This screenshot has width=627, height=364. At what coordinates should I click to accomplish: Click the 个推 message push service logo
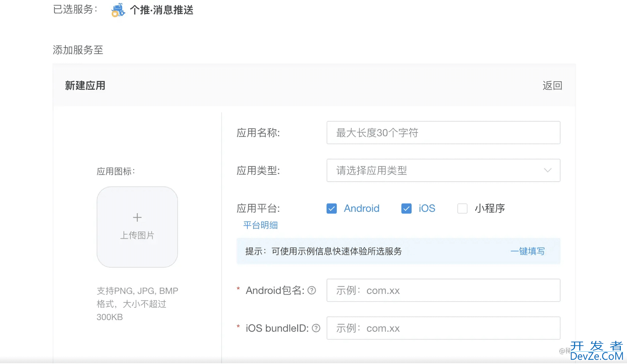[118, 10]
